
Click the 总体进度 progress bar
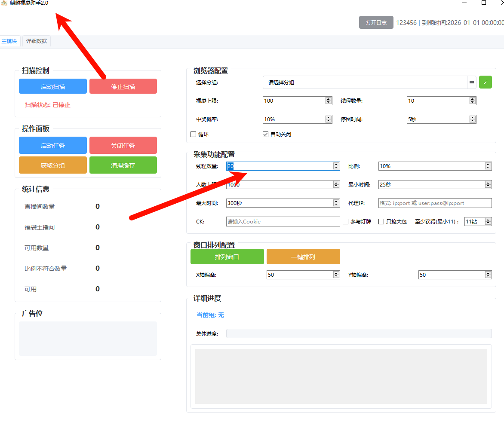[x=359, y=334]
